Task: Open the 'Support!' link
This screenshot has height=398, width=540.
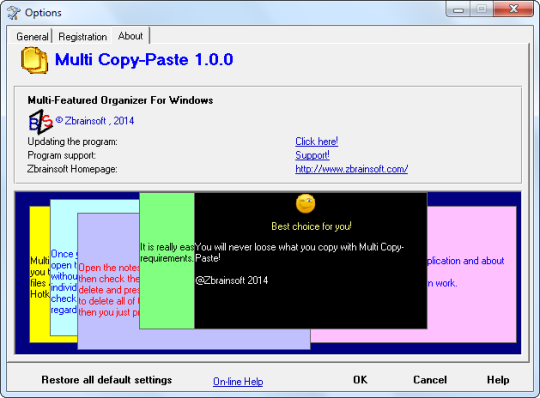Action: 312,155
